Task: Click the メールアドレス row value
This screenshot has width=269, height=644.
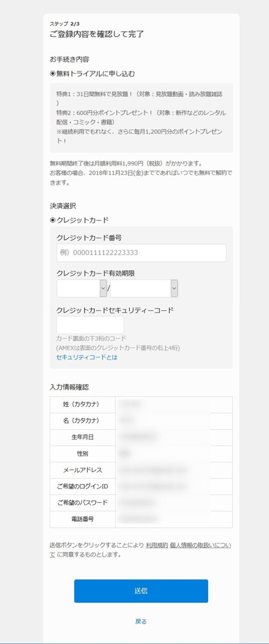Action: pyautogui.click(x=174, y=470)
